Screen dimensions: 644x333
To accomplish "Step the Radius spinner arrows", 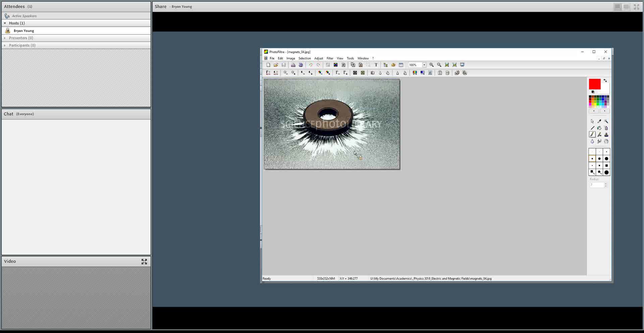I will [x=606, y=185].
